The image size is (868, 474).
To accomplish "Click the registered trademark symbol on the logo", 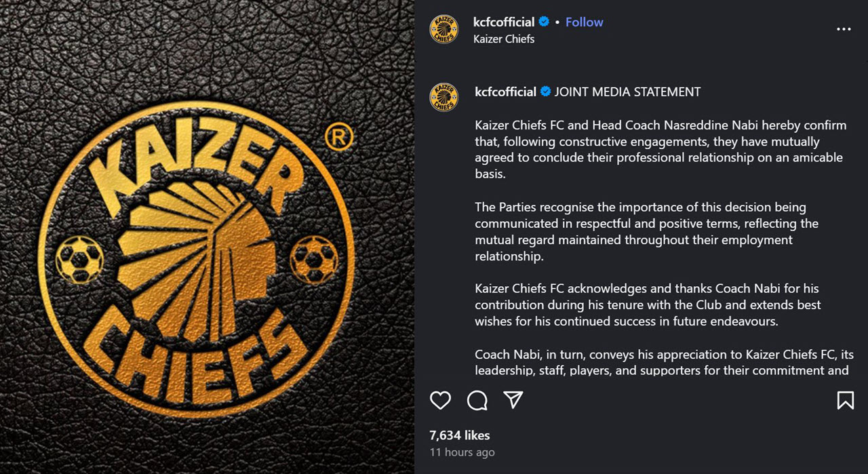I will [x=339, y=138].
